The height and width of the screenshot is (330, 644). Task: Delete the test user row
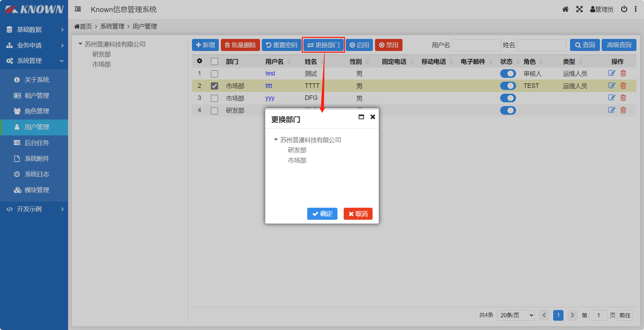(623, 73)
